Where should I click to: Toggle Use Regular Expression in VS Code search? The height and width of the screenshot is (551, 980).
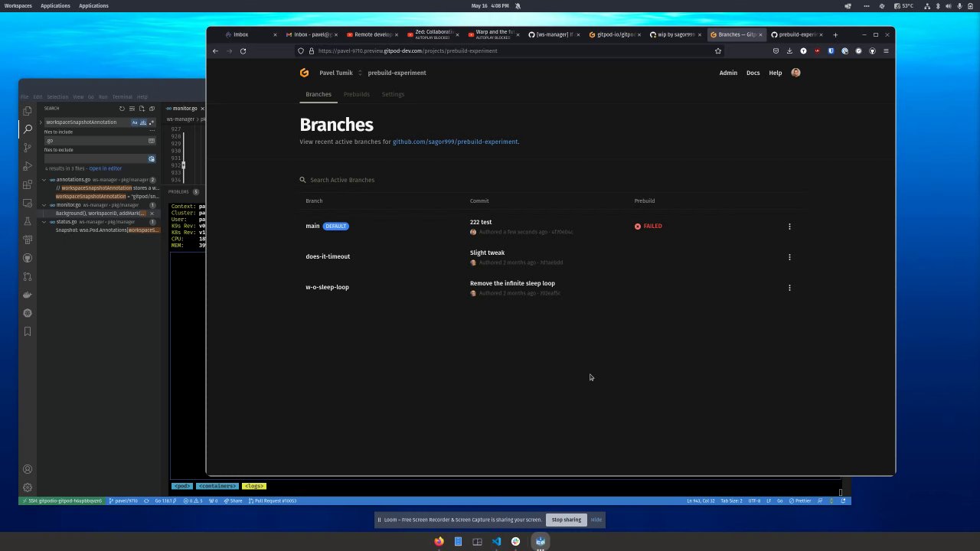[151, 122]
